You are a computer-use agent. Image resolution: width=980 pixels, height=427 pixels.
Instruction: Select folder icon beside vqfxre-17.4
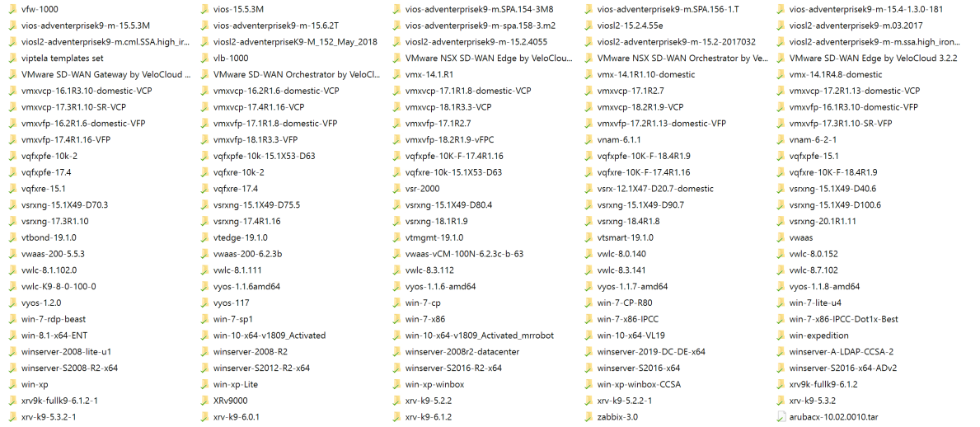coord(205,188)
